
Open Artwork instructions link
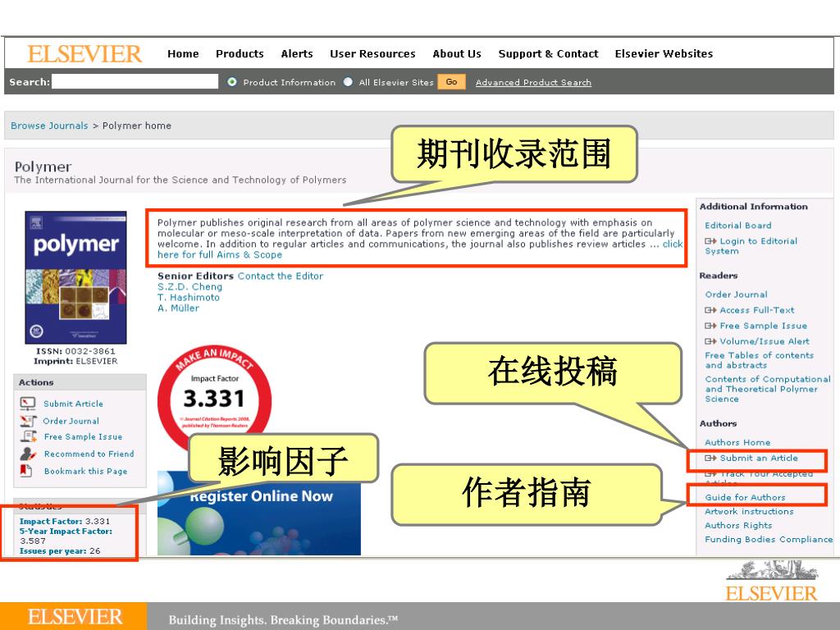(749, 512)
